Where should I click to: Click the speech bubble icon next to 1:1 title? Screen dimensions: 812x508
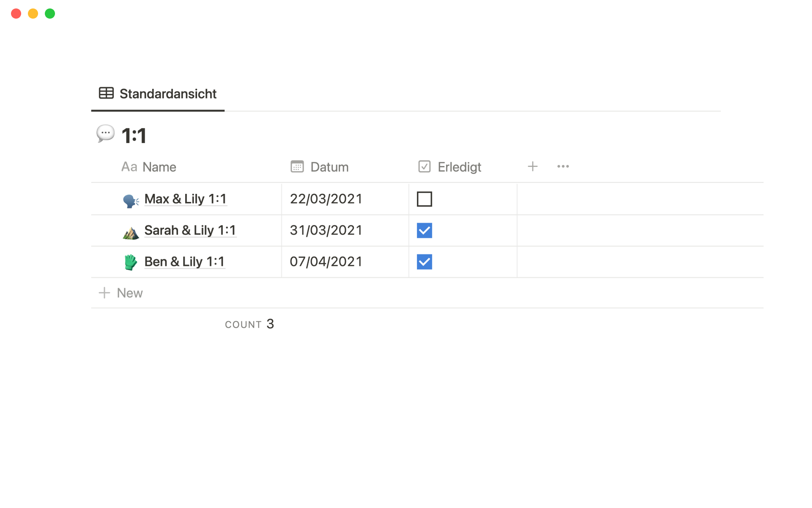click(x=105, y=134)
